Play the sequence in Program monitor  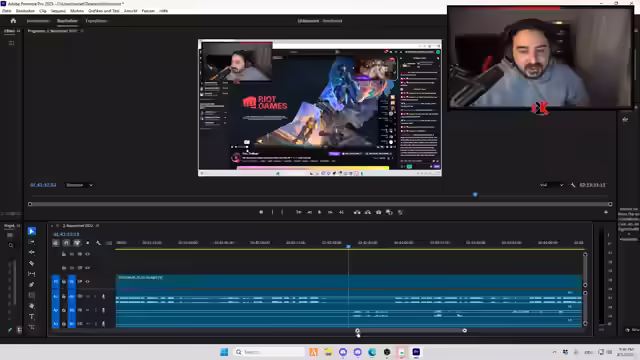pyautogui.click(x=320, y=212)
